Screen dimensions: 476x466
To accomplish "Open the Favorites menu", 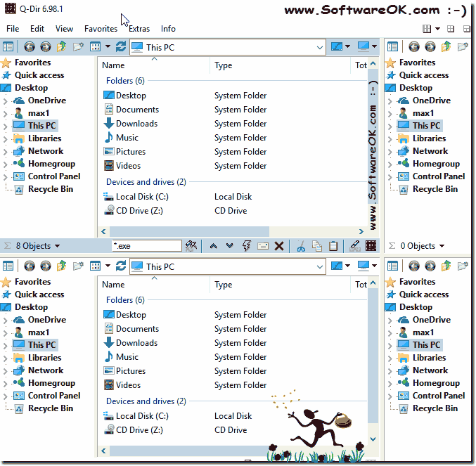I will click(x=101, y=29).
